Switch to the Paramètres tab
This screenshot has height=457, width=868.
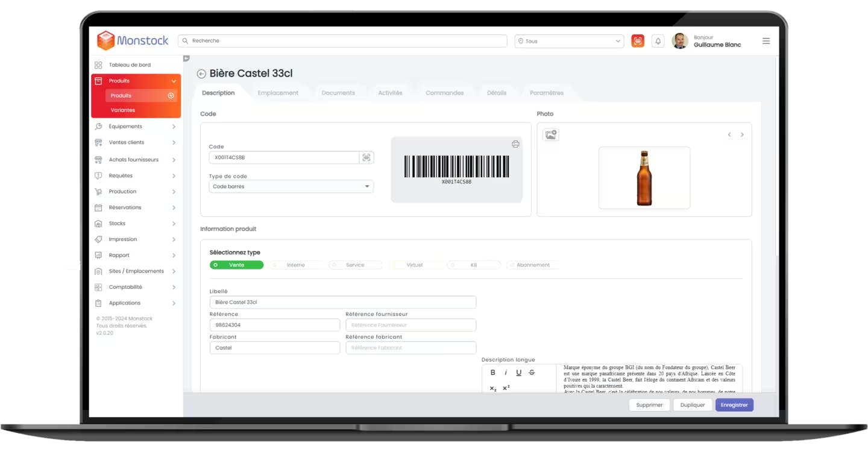(x=547, y=93)
